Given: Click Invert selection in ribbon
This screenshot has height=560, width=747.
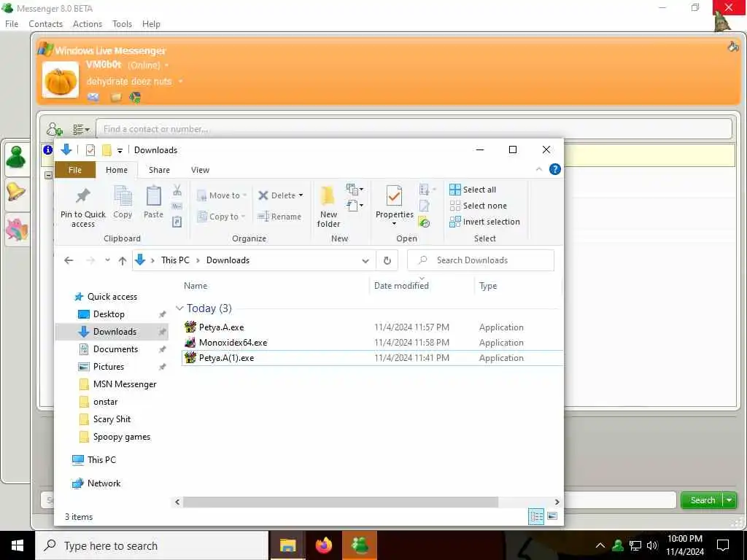Looking at the screenshot, I should click(x=484, y=222).
